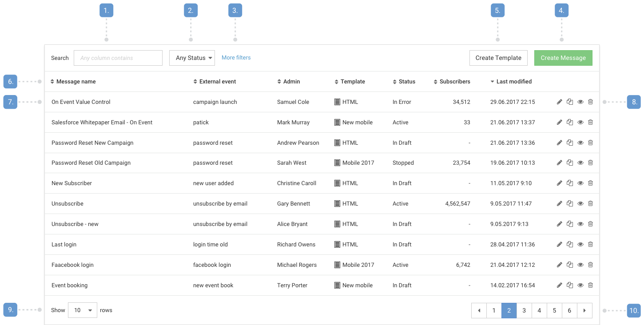The width and height of the screenshot is (644, 325).
Task: Open the "More filters" link
Action: [x=236, y=57]
